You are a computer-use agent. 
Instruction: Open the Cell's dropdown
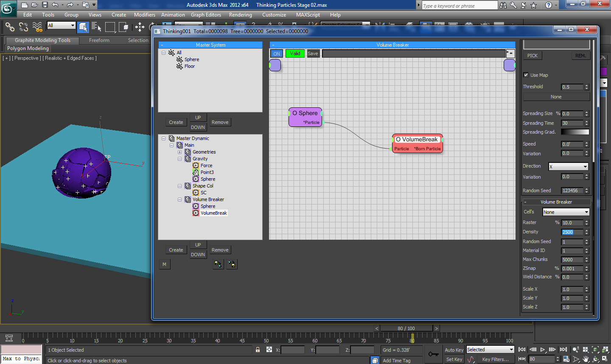[566, 212]
